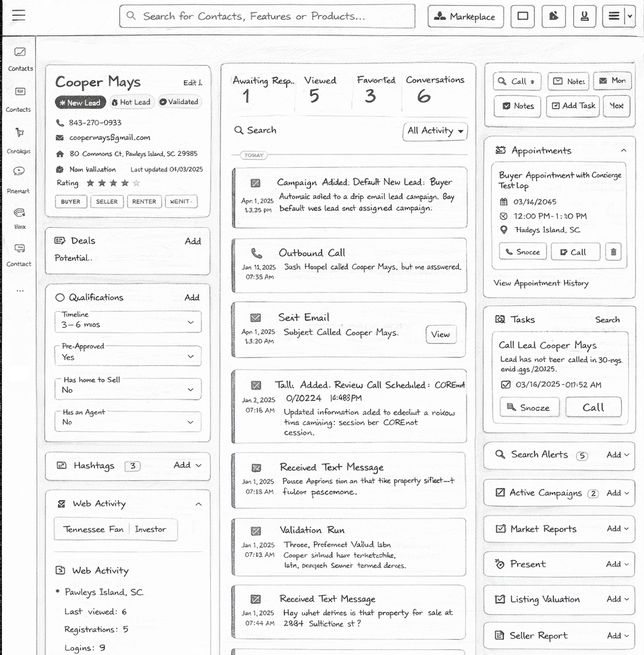The image size is (644, 655).
Task: Click the Campaign Added activity icon
Action: tap(255, 183)
